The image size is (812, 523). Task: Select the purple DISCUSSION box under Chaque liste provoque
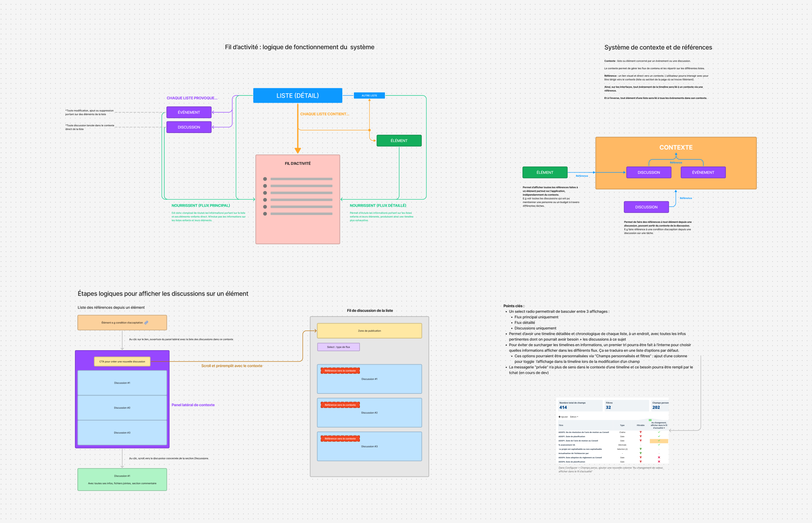(189, 127)
